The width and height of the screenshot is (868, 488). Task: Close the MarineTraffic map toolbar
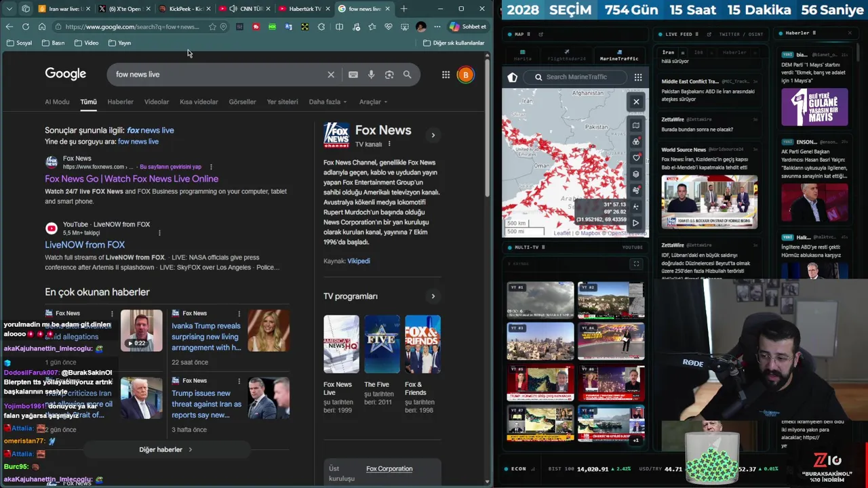636,102
